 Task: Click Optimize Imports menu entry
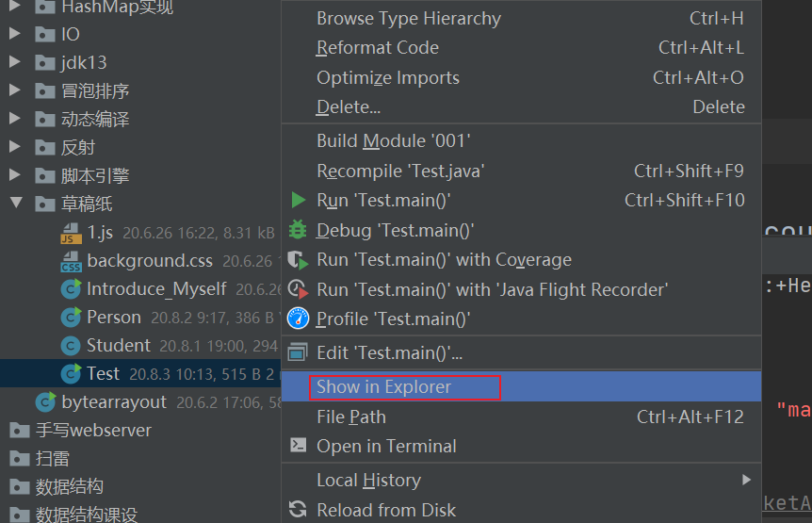[387, 78]
